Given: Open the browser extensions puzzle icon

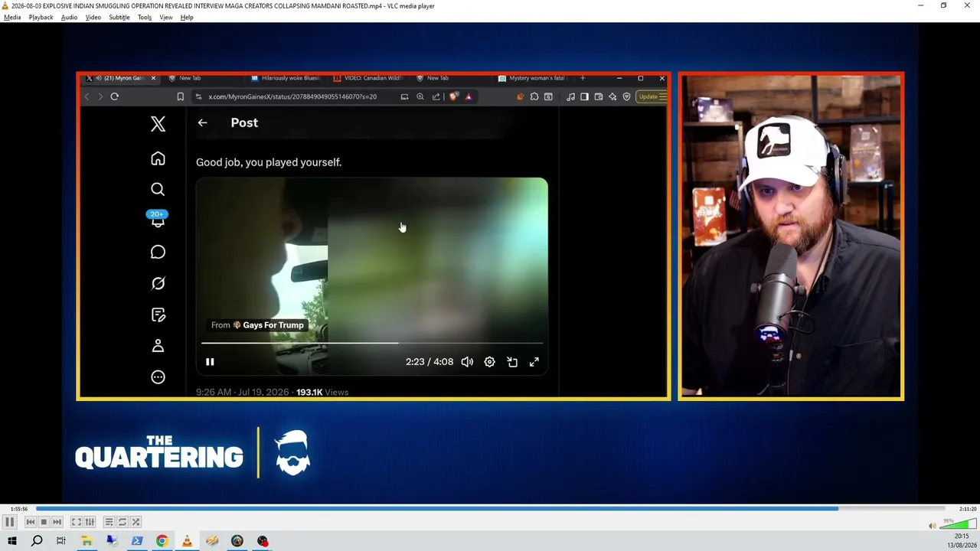Looking at the screenshot, I should coord(534,96).
